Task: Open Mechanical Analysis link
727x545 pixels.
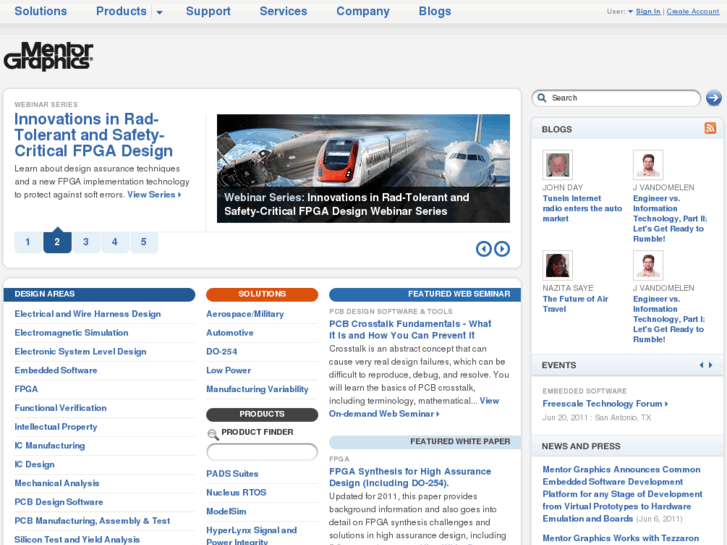Action: (x=57, y=483)
